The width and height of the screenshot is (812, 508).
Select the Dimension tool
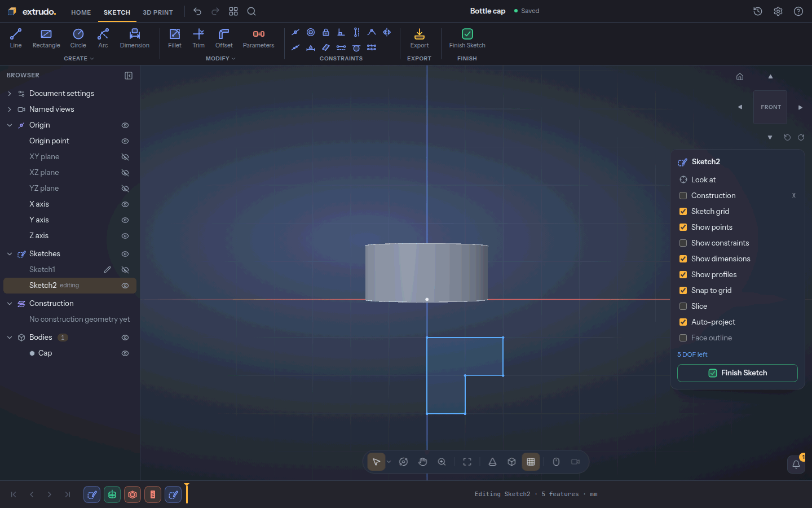135,38
